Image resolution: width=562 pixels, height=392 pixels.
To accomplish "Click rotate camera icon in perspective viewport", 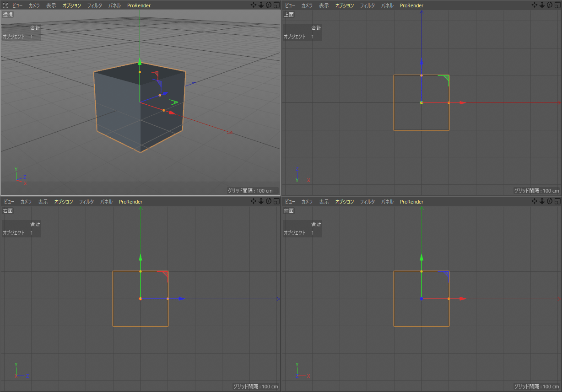I will tap(269, 5).
